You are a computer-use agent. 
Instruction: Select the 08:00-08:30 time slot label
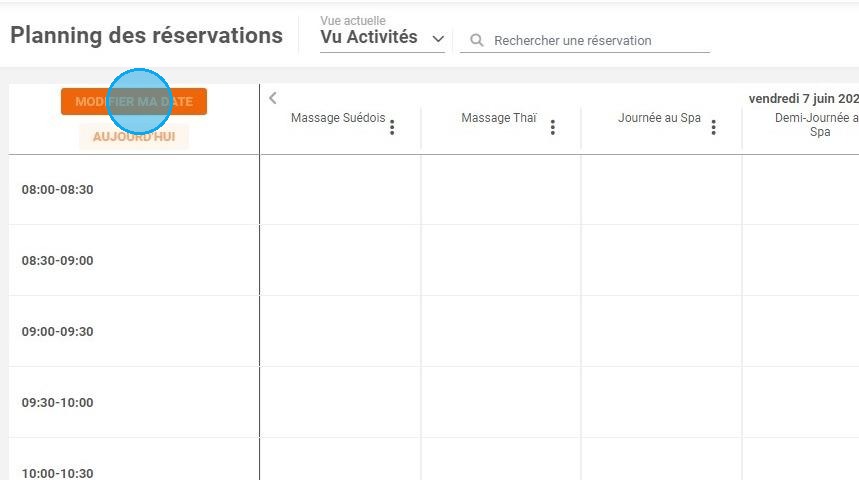(x=58, y=190)
